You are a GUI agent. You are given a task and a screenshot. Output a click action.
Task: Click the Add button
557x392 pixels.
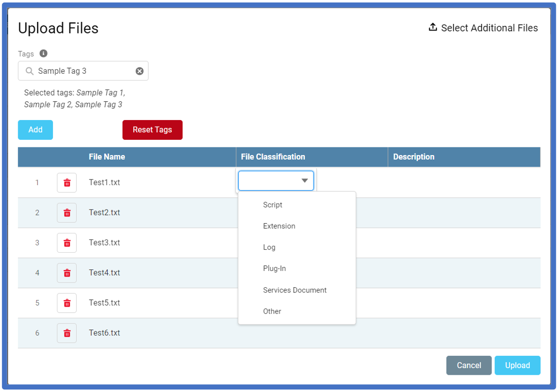point(35,130)
